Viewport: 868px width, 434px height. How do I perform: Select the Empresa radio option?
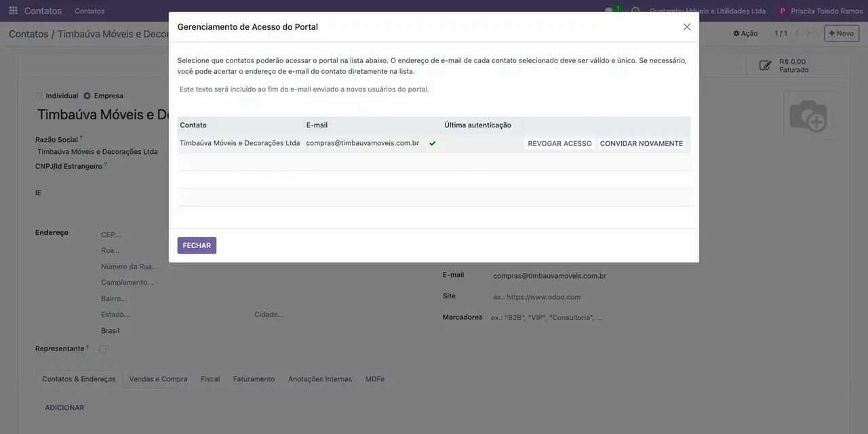87,96
